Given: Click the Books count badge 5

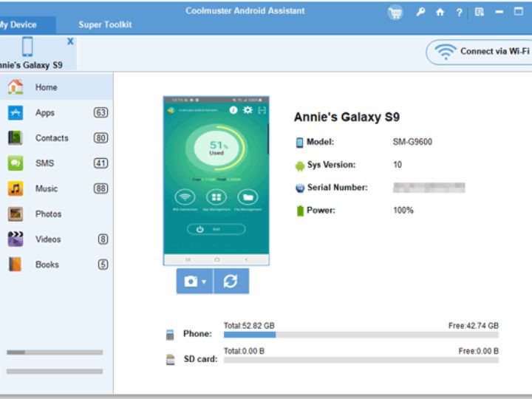Looking at the screenshot, I should 103,265.
